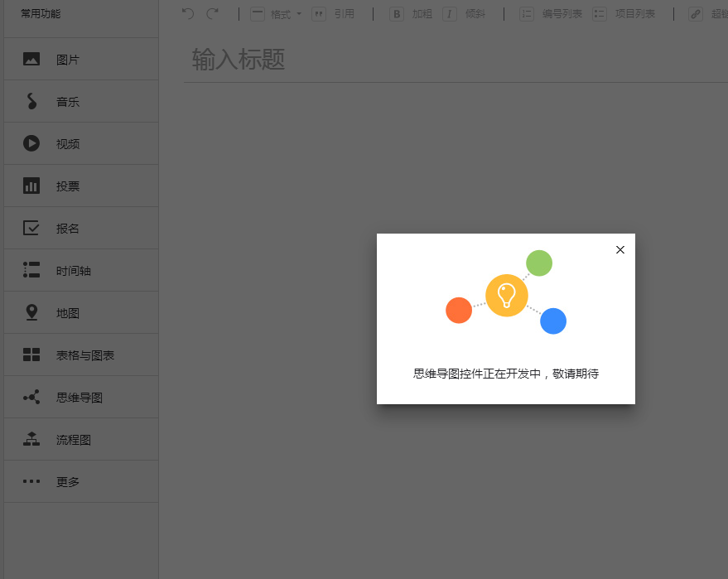Image resolution: width=728 pixels, height=579 pixels.
Task: Select the 音乐 label in sidebar
Action: (x=68, y=102)
